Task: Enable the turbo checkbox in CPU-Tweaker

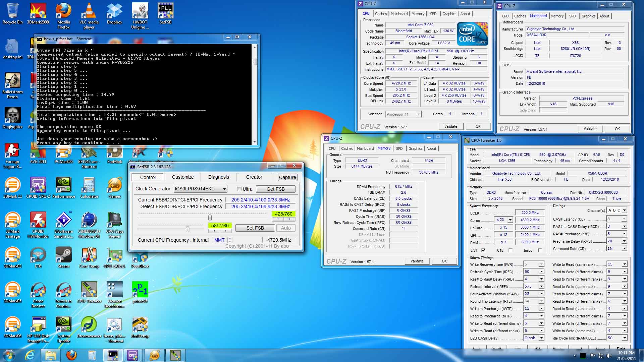Action: pos(540,250)
